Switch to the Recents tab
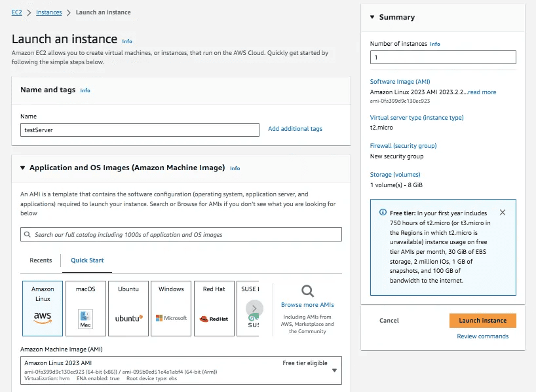This screenshot has width=536, height=392. pyautogui.click(x=41, y=260)
